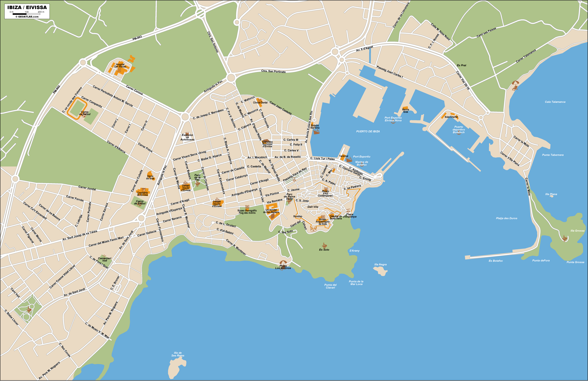Click the Museo Monogràfic Puig des Molins icon
Screen dimensions: 588x381
pyautogui.click(x=247, y=207)
